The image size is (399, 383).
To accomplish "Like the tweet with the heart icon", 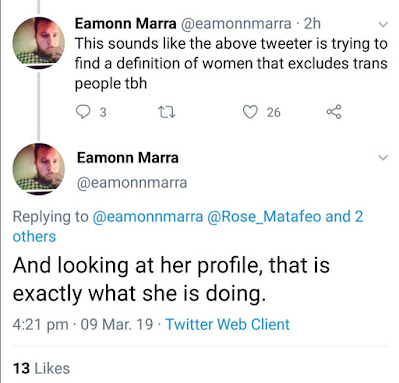I will point(250,112).
